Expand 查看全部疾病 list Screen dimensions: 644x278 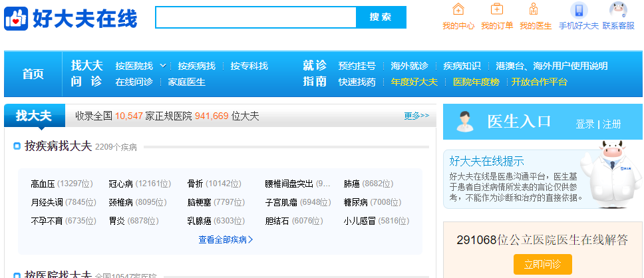click(226, 239)
